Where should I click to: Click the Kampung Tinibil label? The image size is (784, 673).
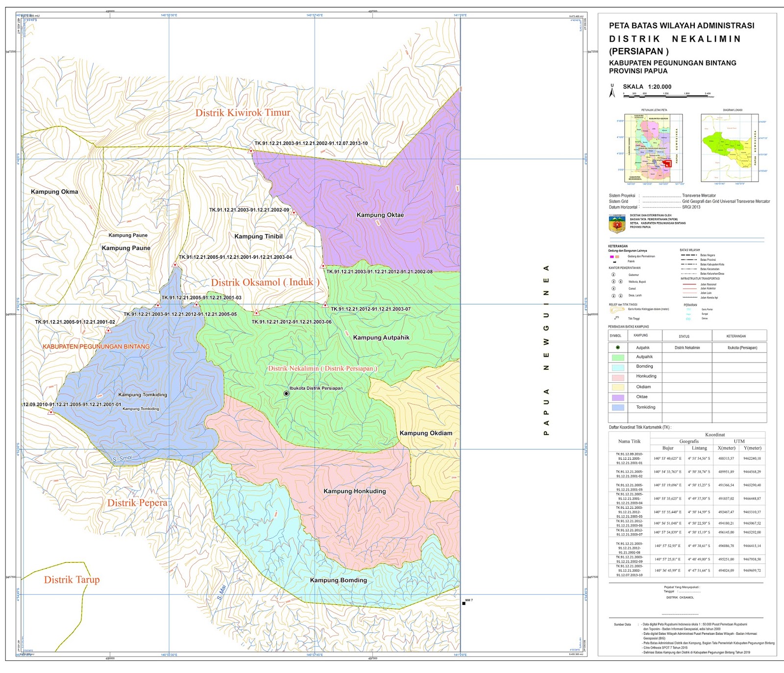coord(259,236)
